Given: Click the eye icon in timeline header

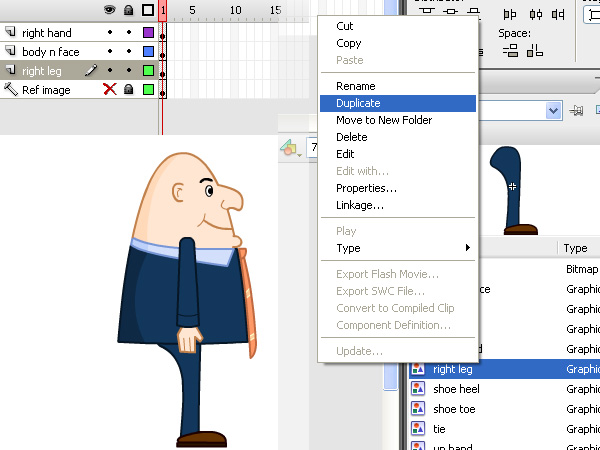Looking at the screenshot, I should [110, 10].
